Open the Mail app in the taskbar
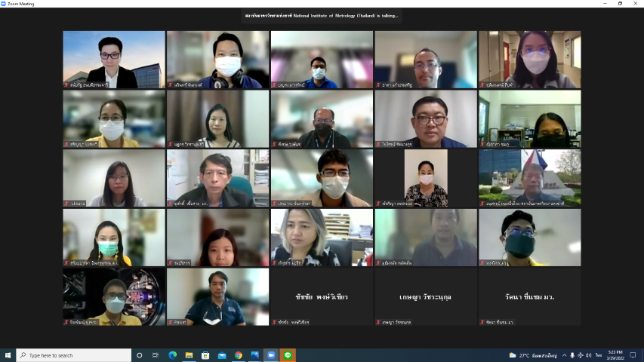Viewport: 644px width, 362px height. pyautogui.click(x=222, y=355)
